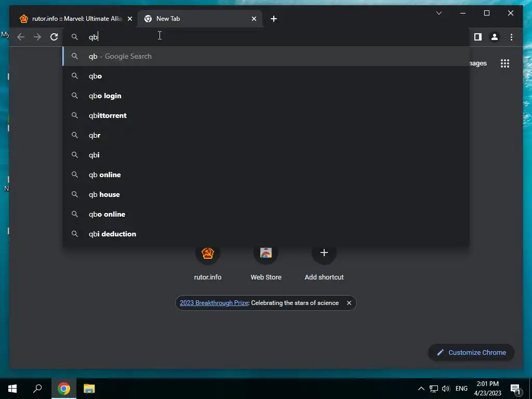The image size is (532, 399).
Task: Show hidden system tray icons
Action: point(421,389)
